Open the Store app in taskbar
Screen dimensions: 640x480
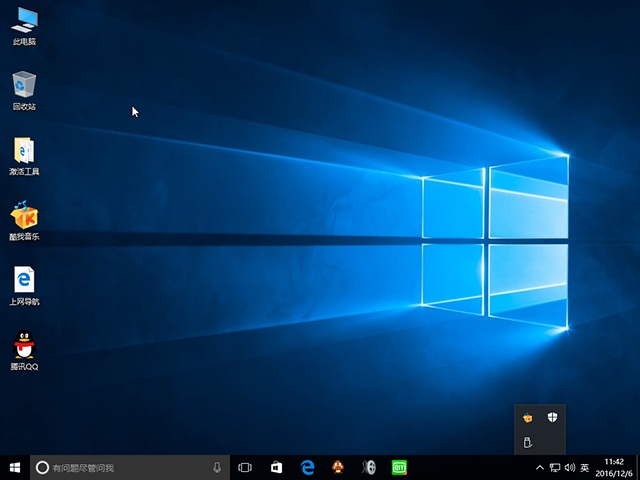(277, 467)
